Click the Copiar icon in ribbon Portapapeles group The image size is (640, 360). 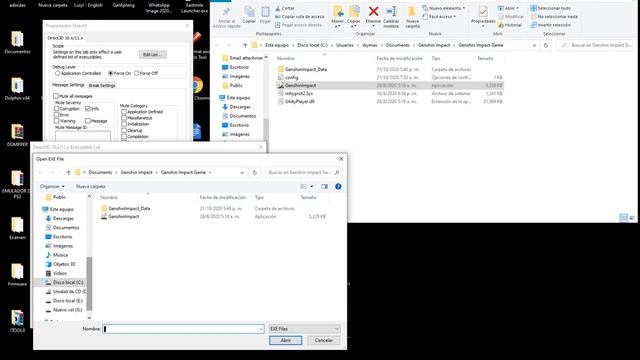point(249,12)
